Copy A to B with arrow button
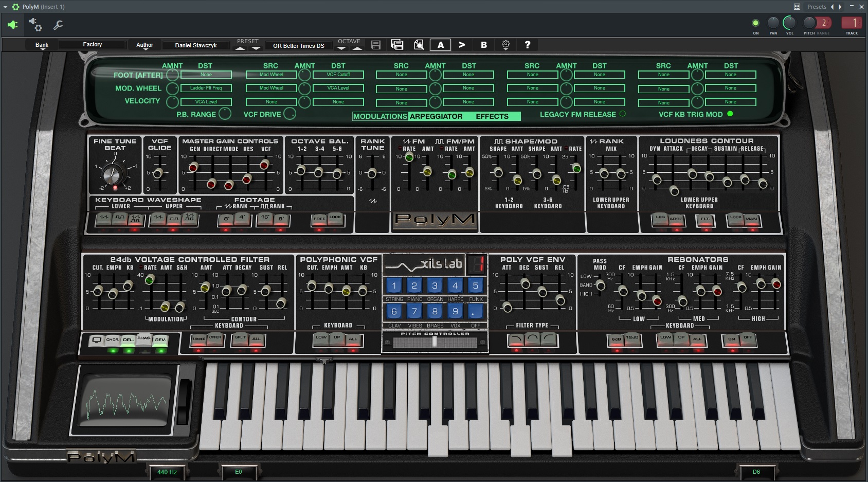This screenshot has height=482, width=868. point(462,45)
